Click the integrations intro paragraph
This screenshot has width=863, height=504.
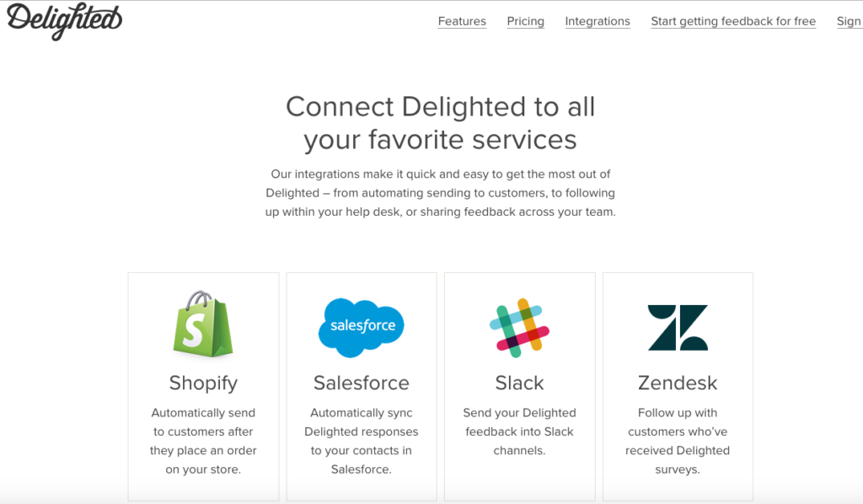[440, 193]
